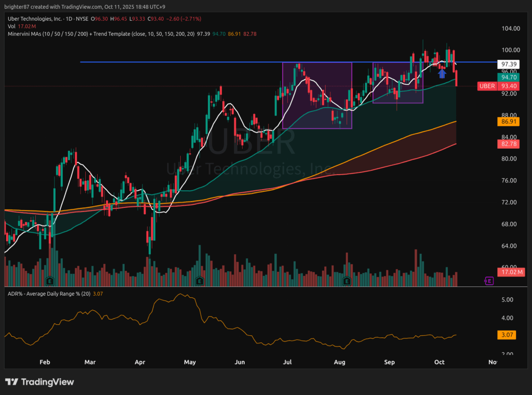Click the orange 3.07 ADR value label
This screenshot has width=532, height=395.
506,336
